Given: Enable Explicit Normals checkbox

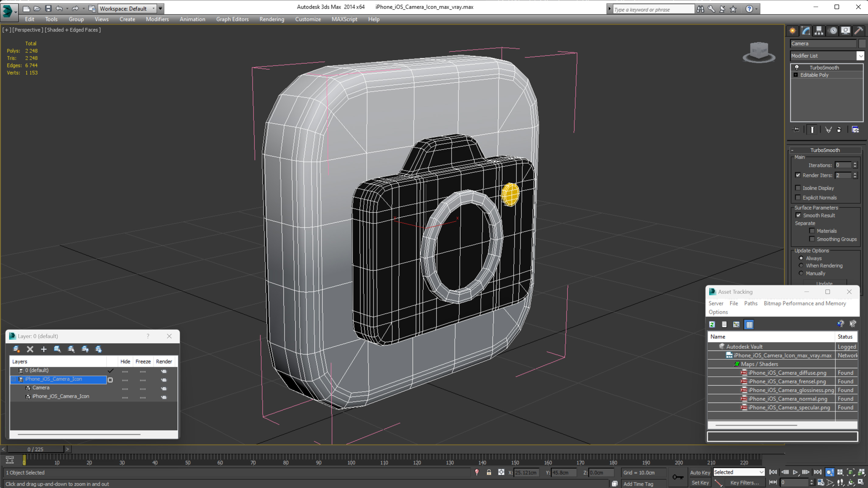Looking at the screenshot, I should pyautogui.click(x=798, y=197).
